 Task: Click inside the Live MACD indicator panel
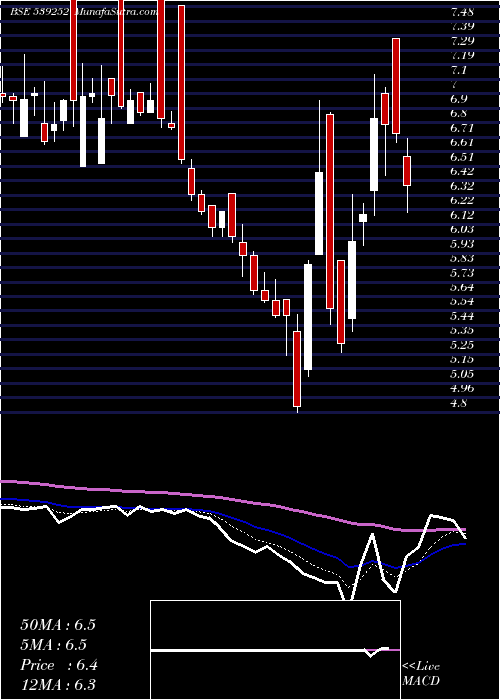pos(275,650)
